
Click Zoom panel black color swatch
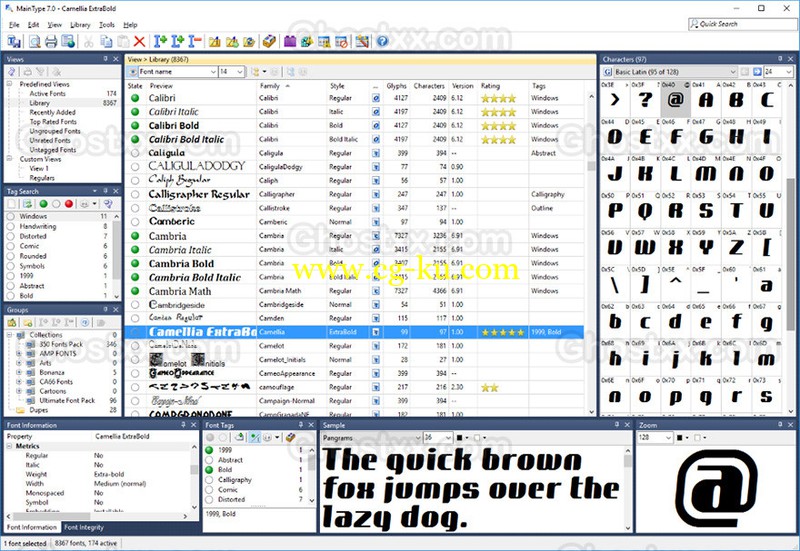pos(680,438)
